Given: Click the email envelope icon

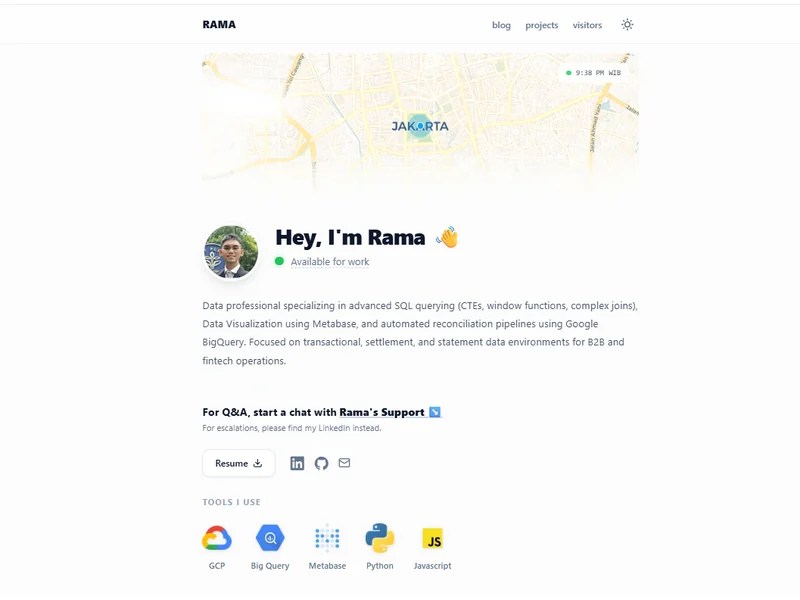Looking at the screenshot, I should click(344, 463).
